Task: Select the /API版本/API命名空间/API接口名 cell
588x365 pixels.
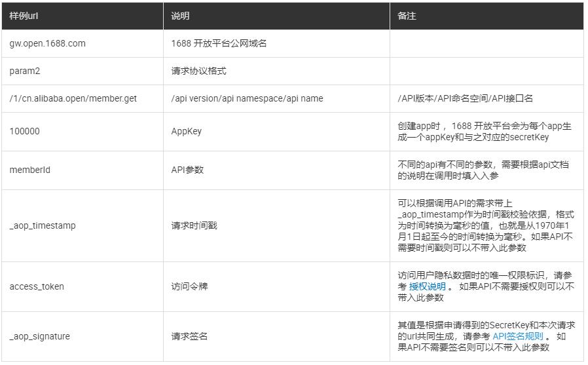Action: [x=487, y=99]
